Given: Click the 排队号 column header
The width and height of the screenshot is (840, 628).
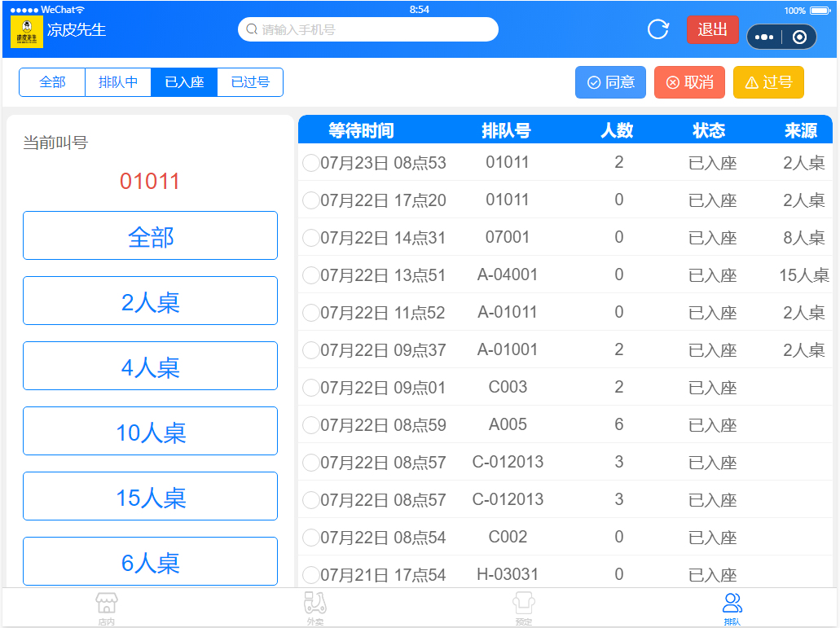Looking at the screenshot, I should click(506, 130).
